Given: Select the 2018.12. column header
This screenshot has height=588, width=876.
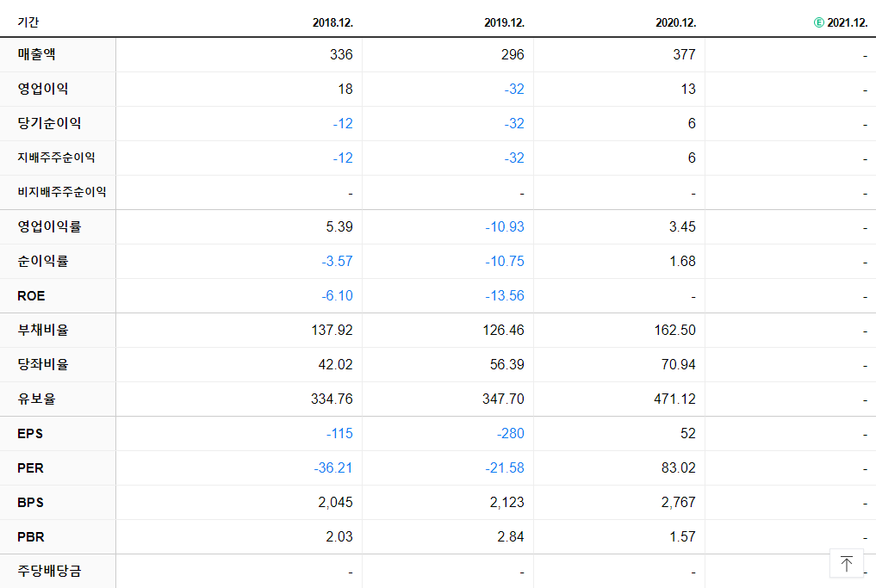Looking at the screenshot, I should click(x=333, y=22).
